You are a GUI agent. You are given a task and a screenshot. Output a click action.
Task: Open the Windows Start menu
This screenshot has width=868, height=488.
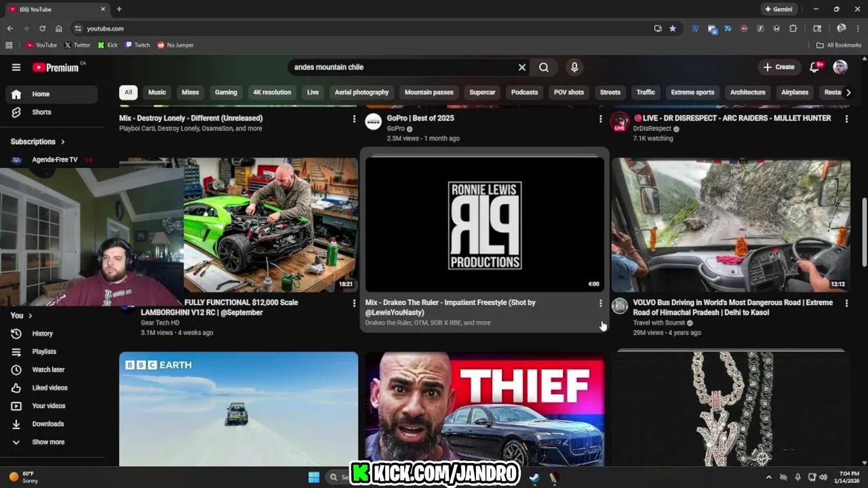tap(314, 477)
